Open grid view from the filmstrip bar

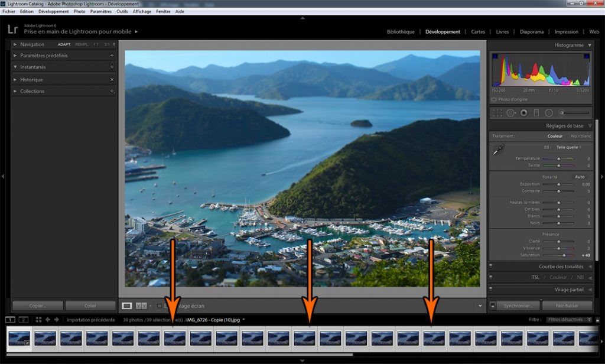click(x=38, y=320)
